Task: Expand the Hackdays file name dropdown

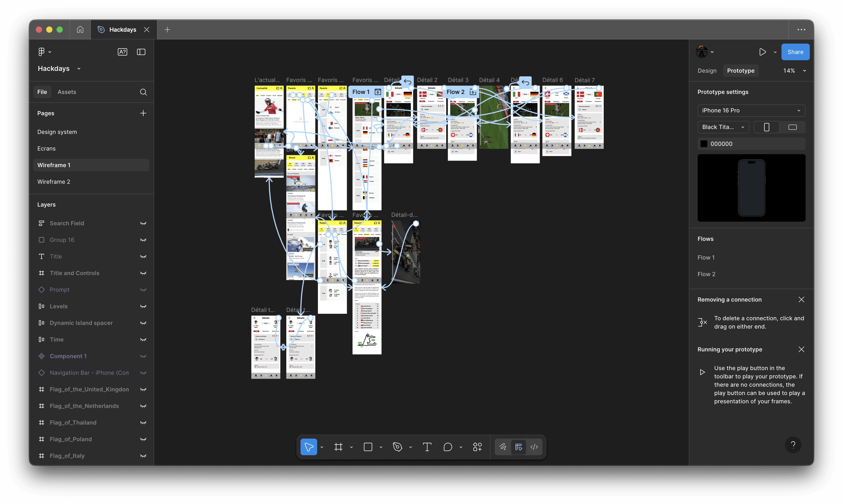Action: [x=79, y=69]
